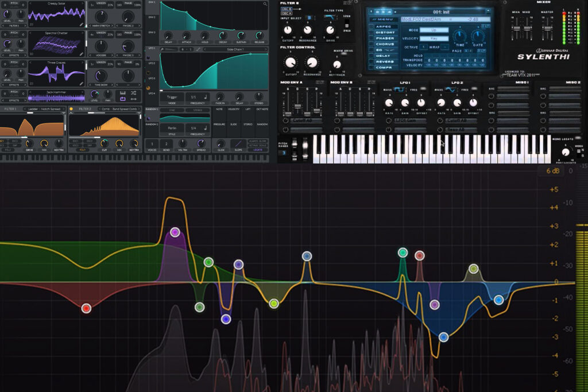The height and width of the screenshot is (392, 588).
Task: Click the NOTE modulation source cell
Action: click(x=219, y=114)
